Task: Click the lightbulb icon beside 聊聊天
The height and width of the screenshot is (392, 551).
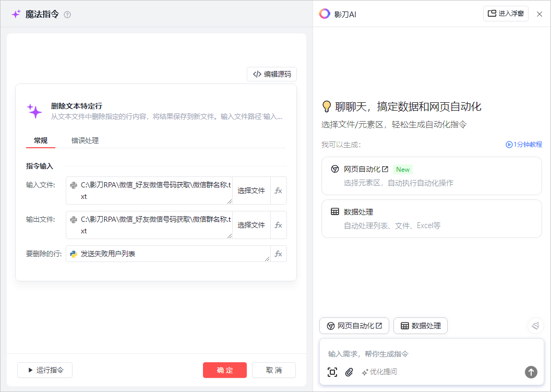Action: [x=327, y=106]
